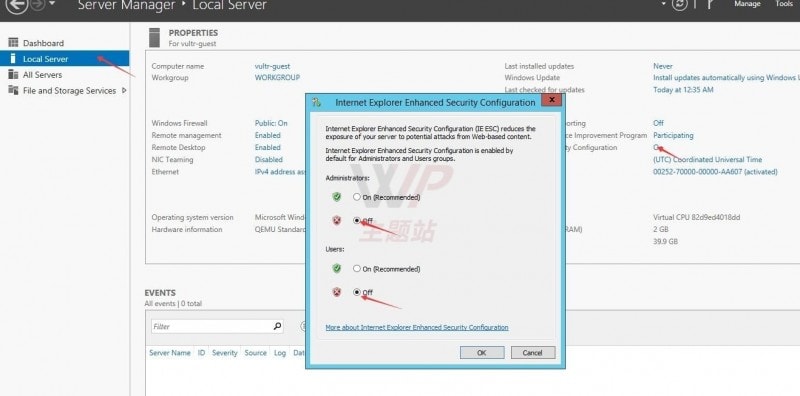Close the IE Enhanced Security Configuration dialog
This screenshot has width=800, height=396.
click(x=552, y=100)
